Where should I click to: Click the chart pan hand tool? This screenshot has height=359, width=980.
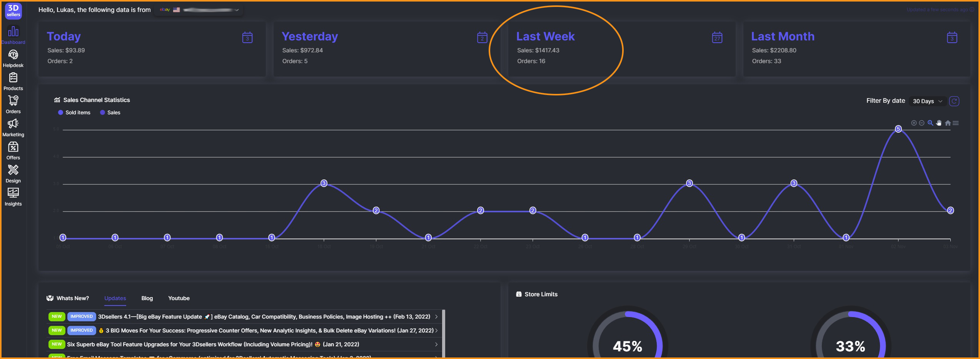pyautogui.click(x=939, y=123)
